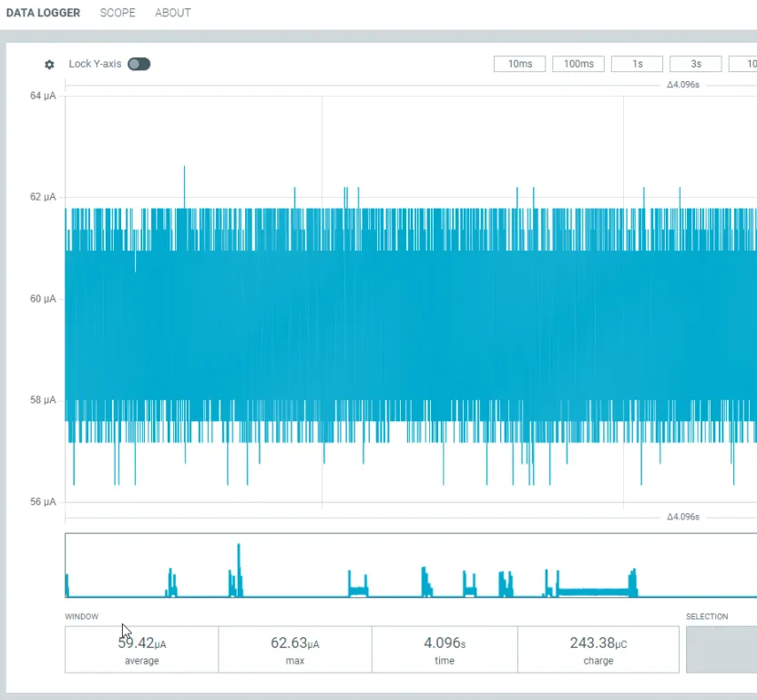Open the ABOUT tab

173,13
